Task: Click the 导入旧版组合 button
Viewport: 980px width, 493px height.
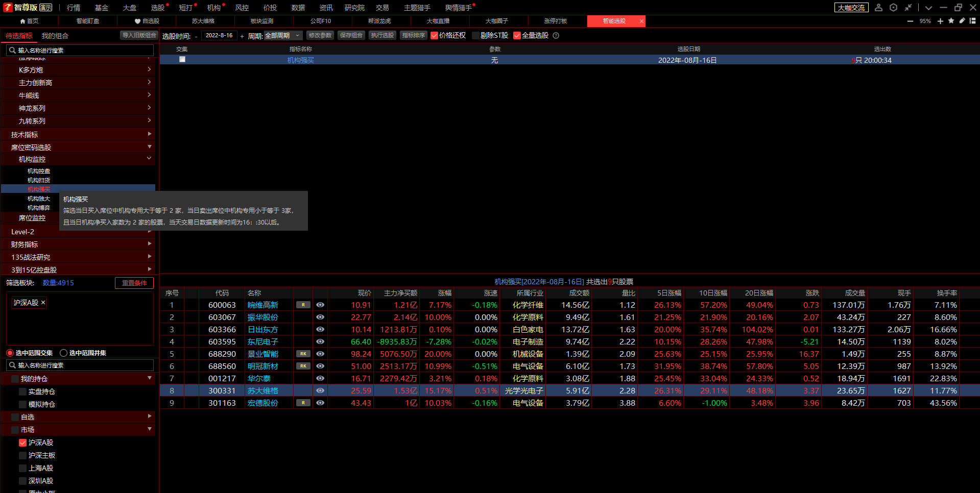Action: pyautogui.click(x=139, y=35)
